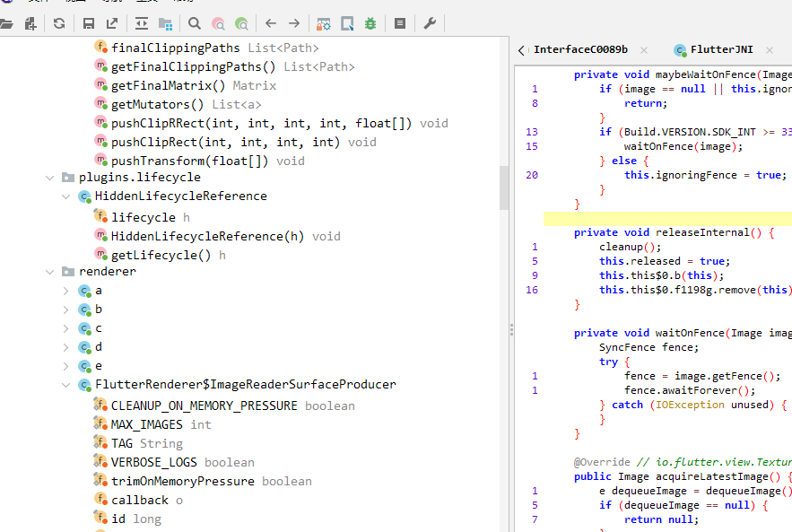Click the cleanup(); call in code

click(630, 247)
